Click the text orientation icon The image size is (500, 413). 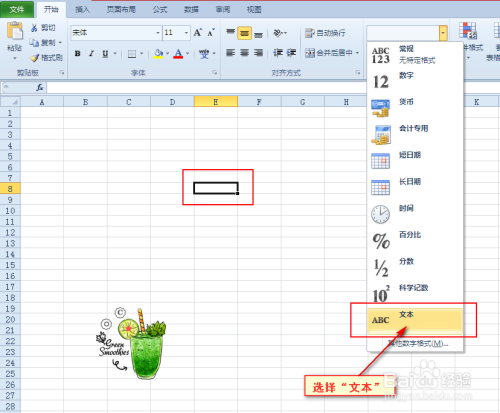[278, 33]
